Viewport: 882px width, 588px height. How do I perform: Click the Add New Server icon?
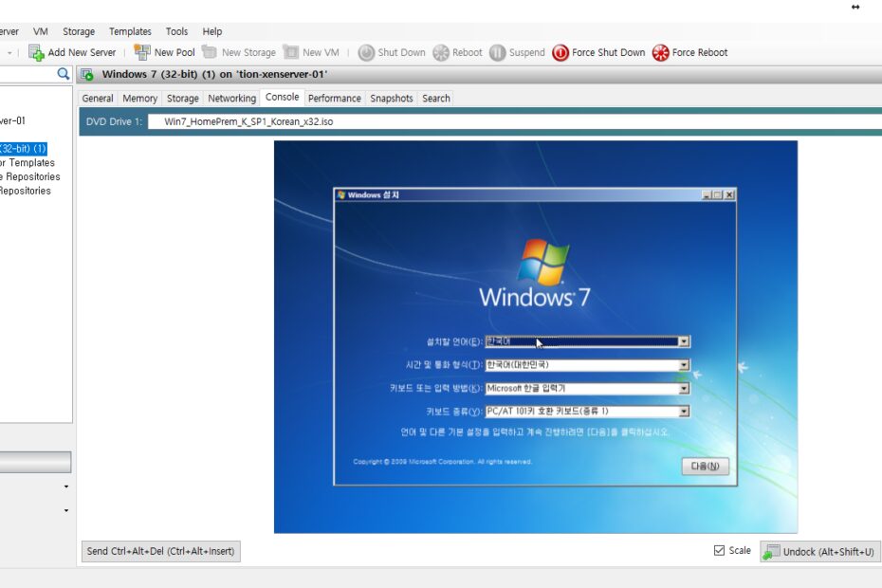(x=36, y=53)
